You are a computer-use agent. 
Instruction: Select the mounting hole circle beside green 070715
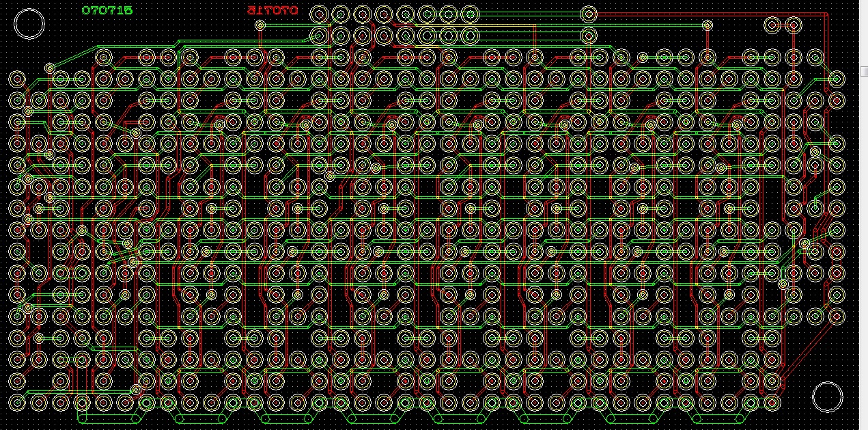(x=29, y=24)
